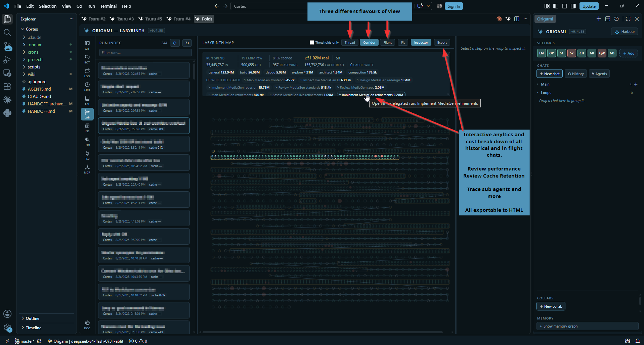Open the CRO clock section icon
This screenshot has height=345, width=644.
click(x=87, y=86)
